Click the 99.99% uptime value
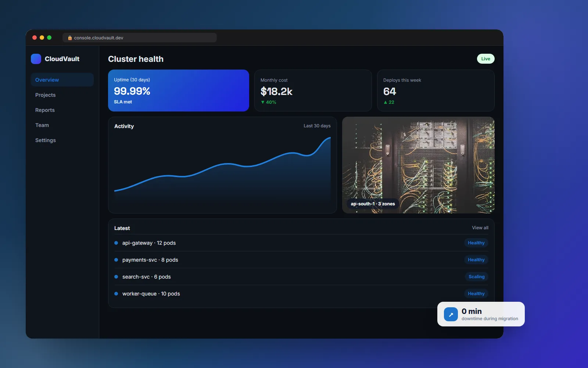Screen dimensions: 588x368 pyautogui.click(x=132, y=91)
